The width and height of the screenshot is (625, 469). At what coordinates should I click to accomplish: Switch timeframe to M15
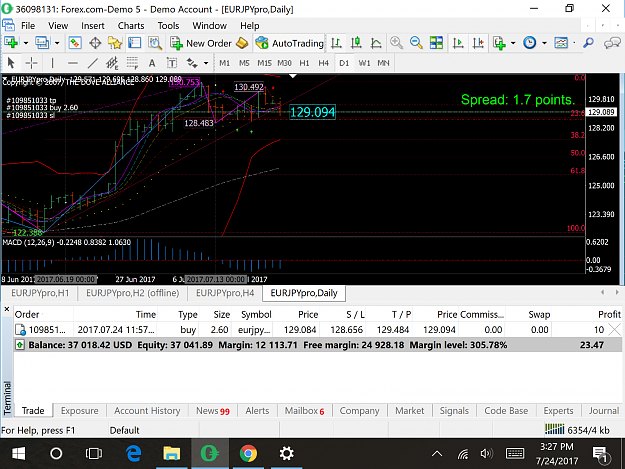[264, 63]
